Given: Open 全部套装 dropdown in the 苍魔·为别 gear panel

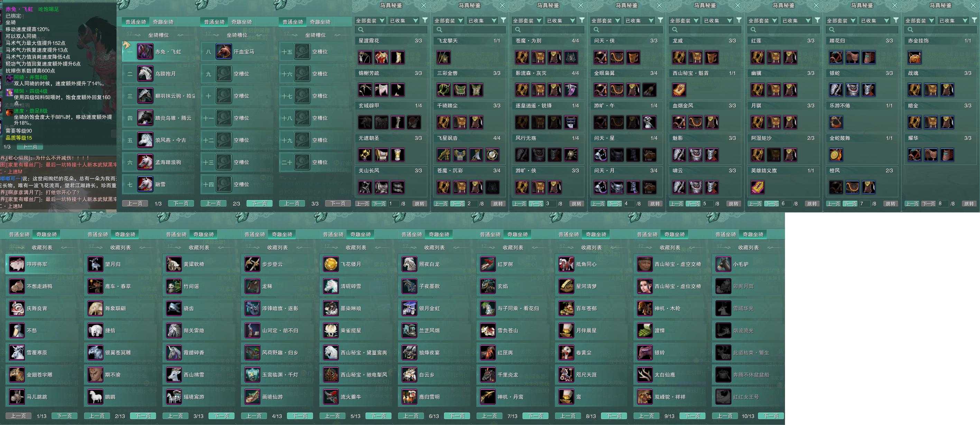Looking at the screenshot, I should (x=527, y=20).
